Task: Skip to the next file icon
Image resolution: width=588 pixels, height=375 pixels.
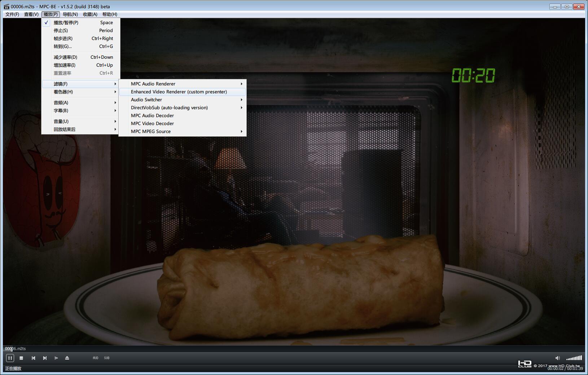Action: click(x=45, y=358)
